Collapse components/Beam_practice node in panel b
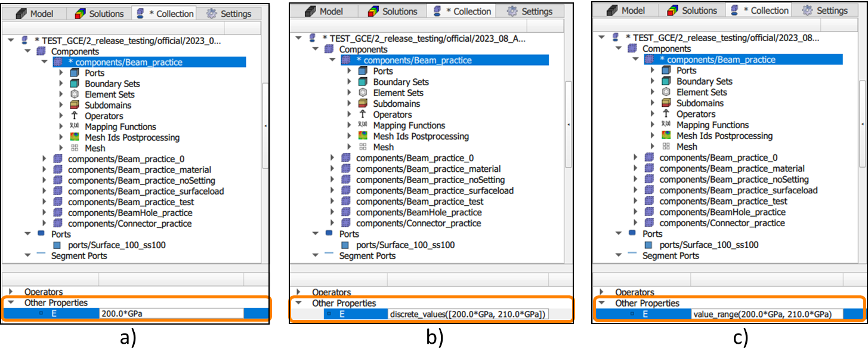 tap(333, 60)
